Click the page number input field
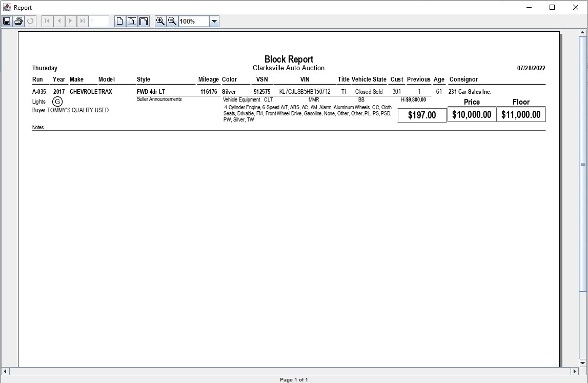Screen dimensions: 588x383 99,21
